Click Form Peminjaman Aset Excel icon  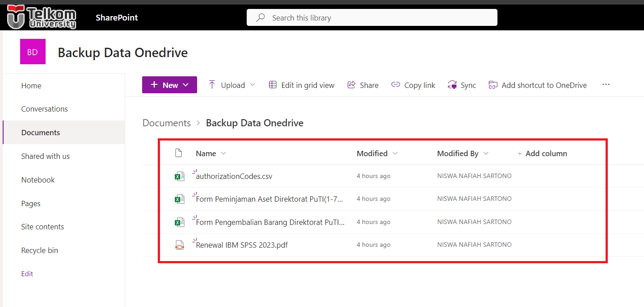click(179, 199)
